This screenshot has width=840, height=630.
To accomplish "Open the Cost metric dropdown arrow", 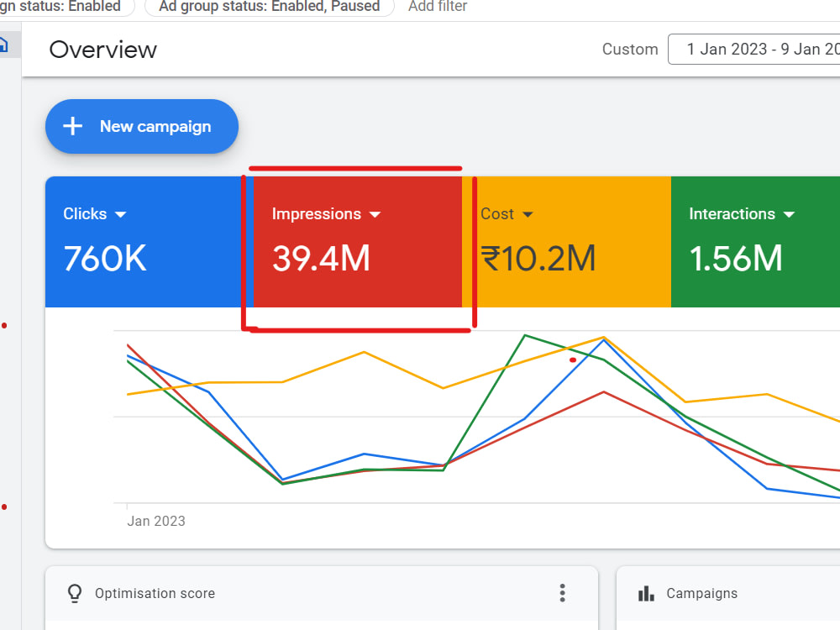I will click(x=528, y=214).
